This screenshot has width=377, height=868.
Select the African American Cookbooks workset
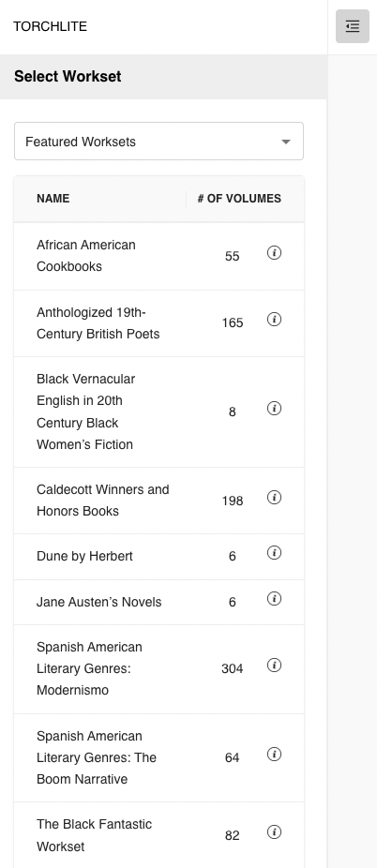click(158, 256)
